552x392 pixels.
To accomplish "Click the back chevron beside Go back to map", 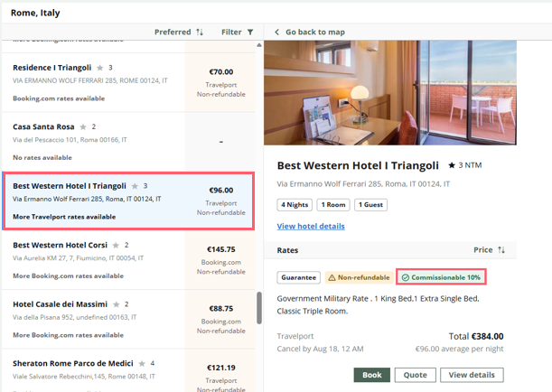I will pos(277,32).
